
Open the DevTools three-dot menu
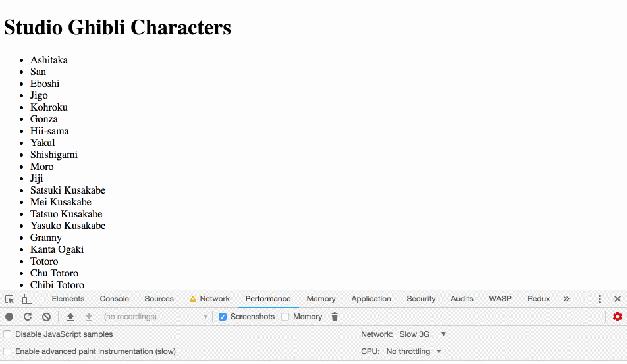click(599, 299)
